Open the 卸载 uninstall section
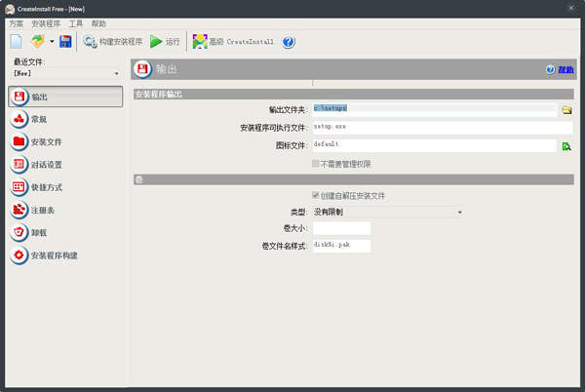Viewport: 585px width, 392px height. pyautogui.click(x=28, y=233)
